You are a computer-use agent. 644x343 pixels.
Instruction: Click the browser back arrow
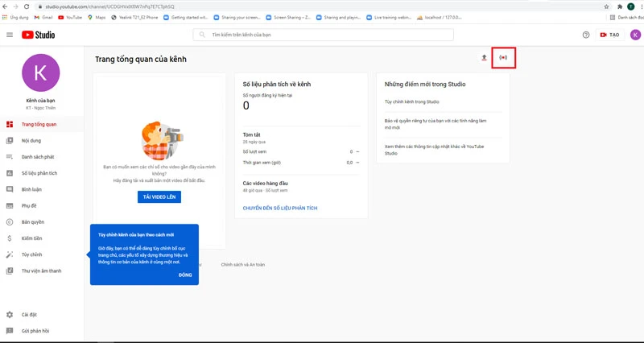tap(5, 6)
